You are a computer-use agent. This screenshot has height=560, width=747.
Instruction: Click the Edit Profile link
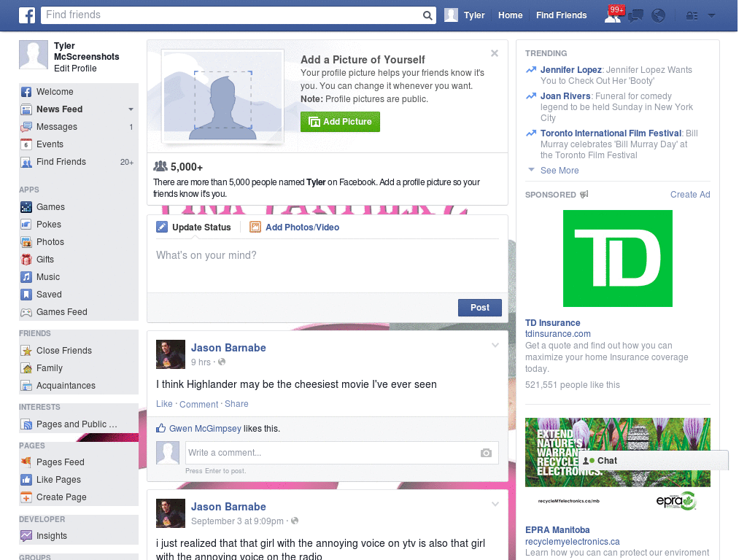click(75, 69)
